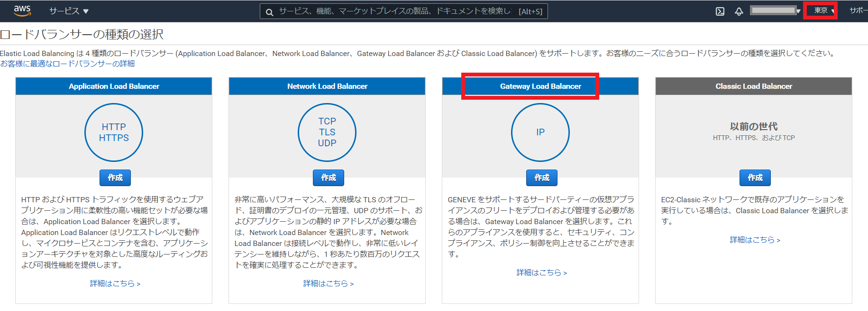The width and height of the screenshot is (868, 311).
Task: Click the GENEVE をサポートする description text
Action: tap(541, 226)
